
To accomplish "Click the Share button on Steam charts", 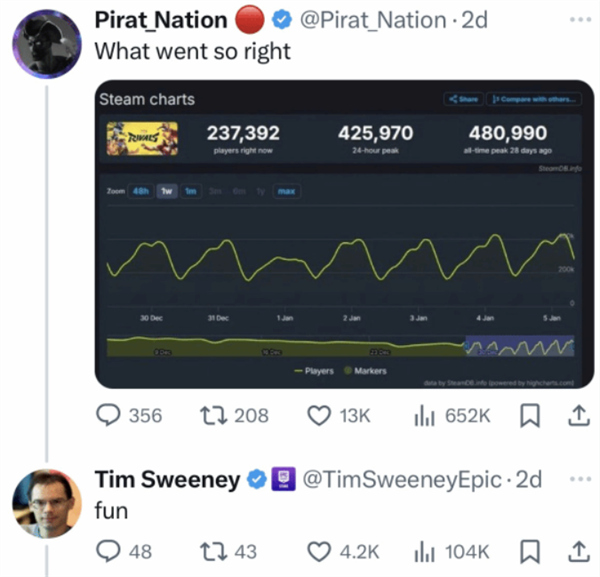I will click(464, 99).
